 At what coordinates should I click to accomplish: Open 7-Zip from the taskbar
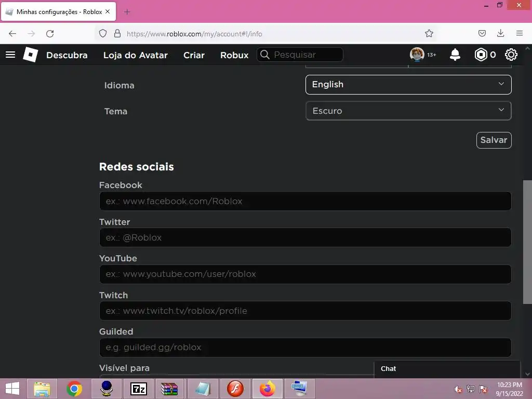pyautogui.click(x=139, y=389)
